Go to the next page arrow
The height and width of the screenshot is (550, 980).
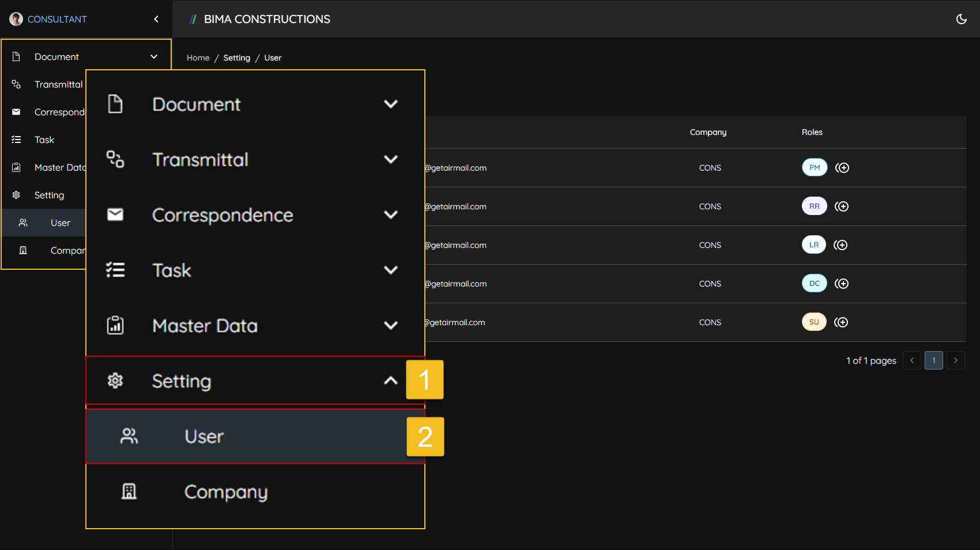955,360
